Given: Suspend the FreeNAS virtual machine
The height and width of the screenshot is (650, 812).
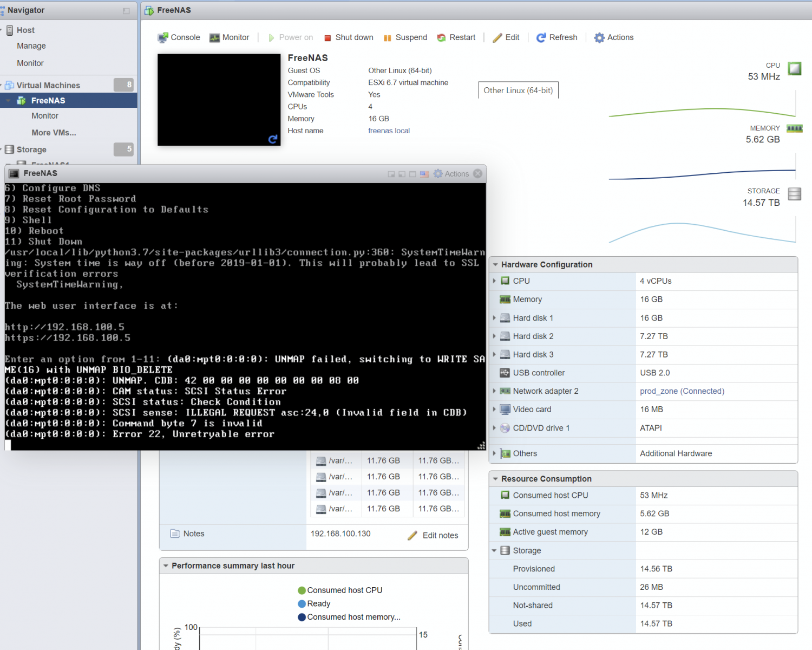Looking at the screenshot, I should point(405,37).
